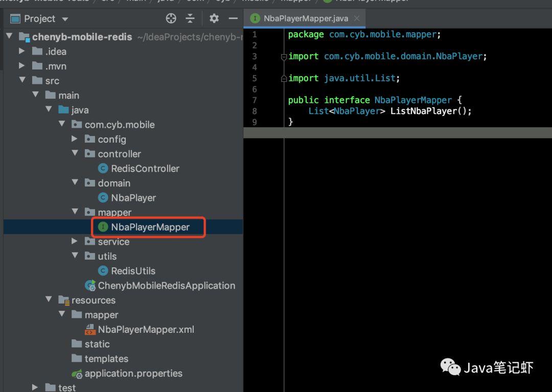
Task: Close the NbaPlayerMapper.java tab
Action: click(x=357, y=18)
